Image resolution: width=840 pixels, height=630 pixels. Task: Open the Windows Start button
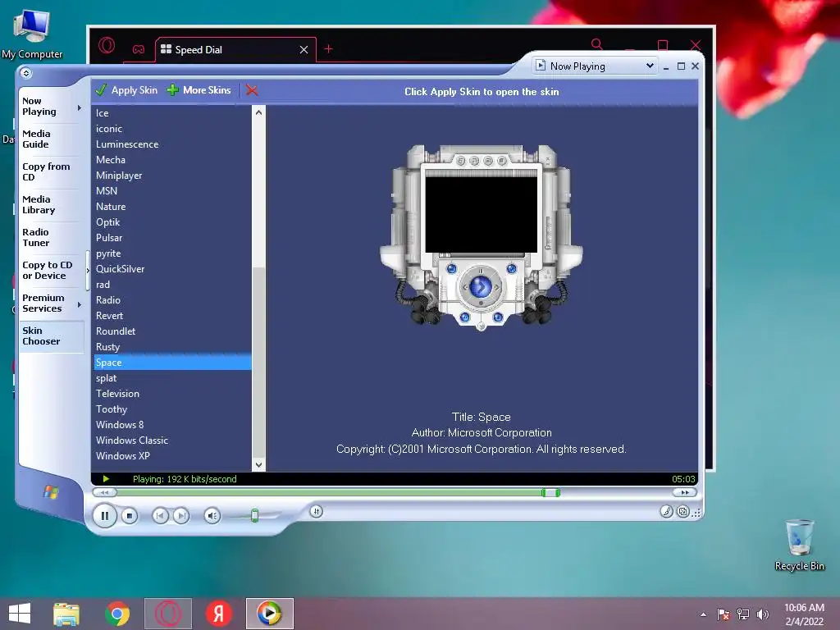20,614
